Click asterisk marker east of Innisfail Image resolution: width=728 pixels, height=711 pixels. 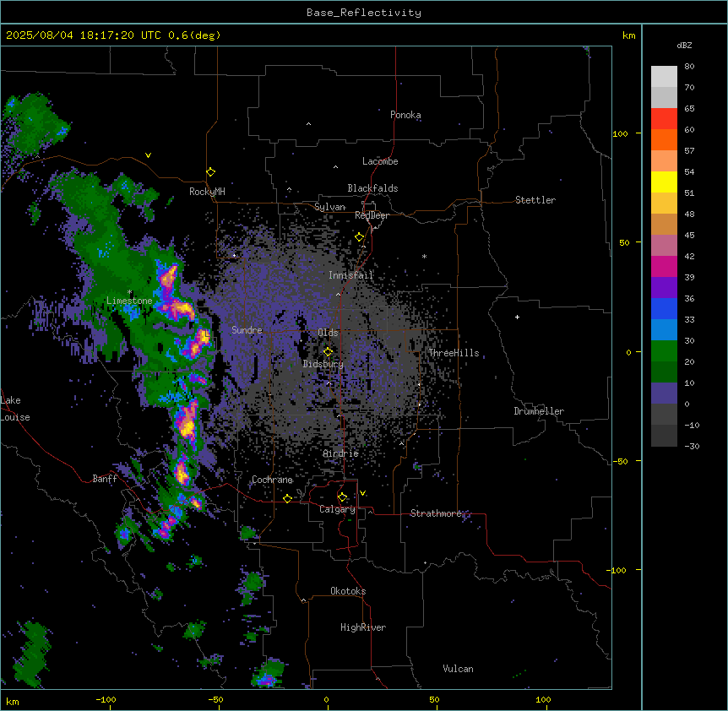tap(424, 256)
